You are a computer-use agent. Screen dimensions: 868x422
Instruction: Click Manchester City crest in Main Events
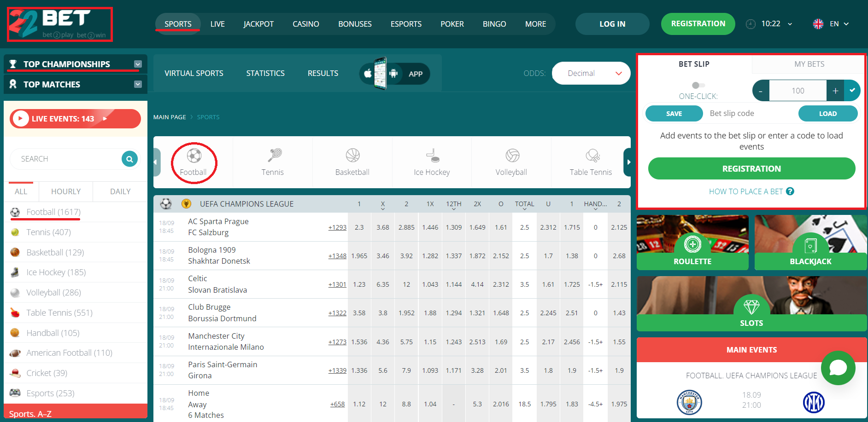click(689, 402)
